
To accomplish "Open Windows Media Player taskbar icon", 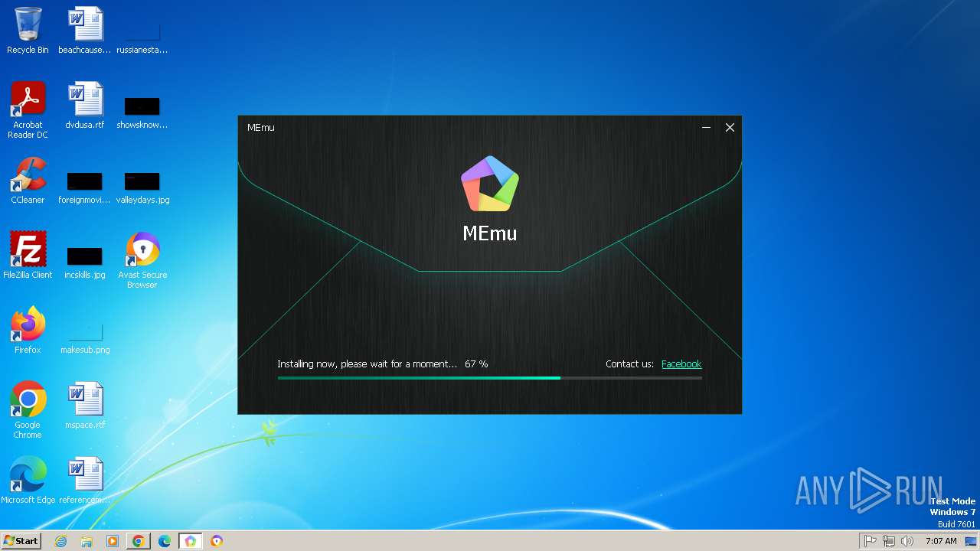I will [113, 541].
